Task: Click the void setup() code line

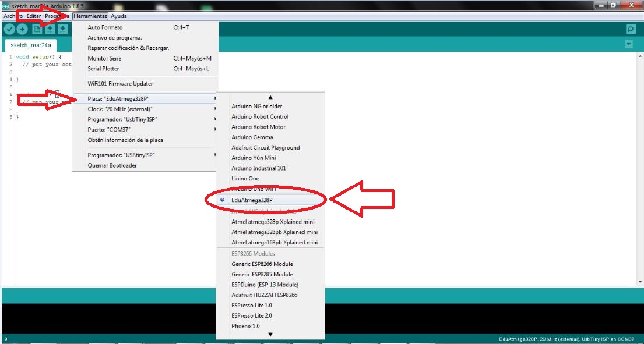Action: (38, 57)
